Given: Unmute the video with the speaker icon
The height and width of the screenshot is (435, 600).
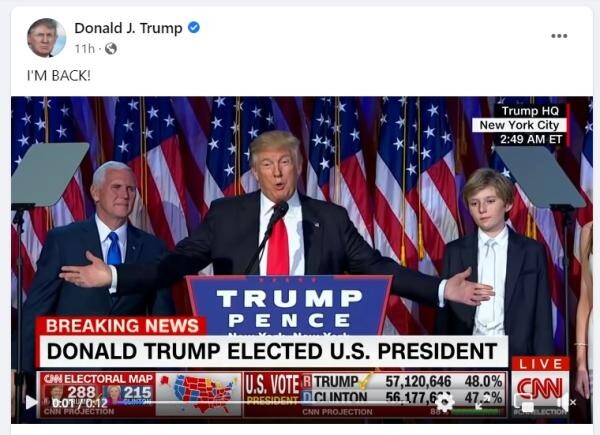Looking at the screenshot, I should pos(566,402).
